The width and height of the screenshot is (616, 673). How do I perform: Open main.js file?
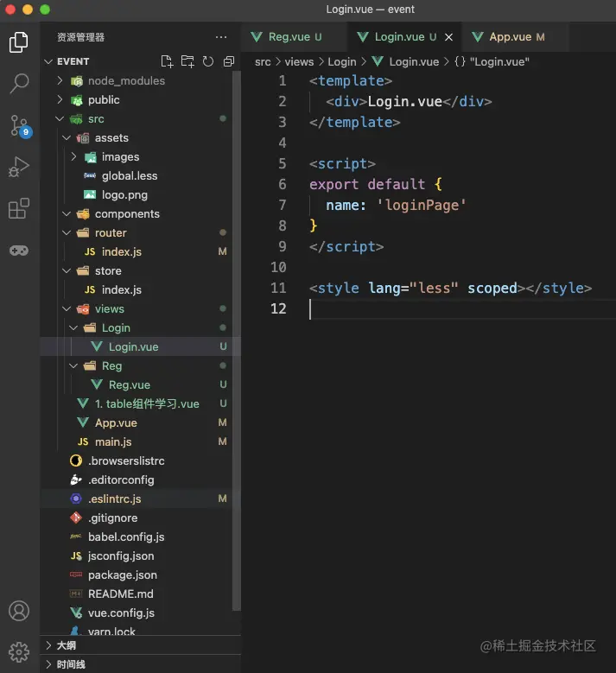pyautogui.click(x=137, y=441)
